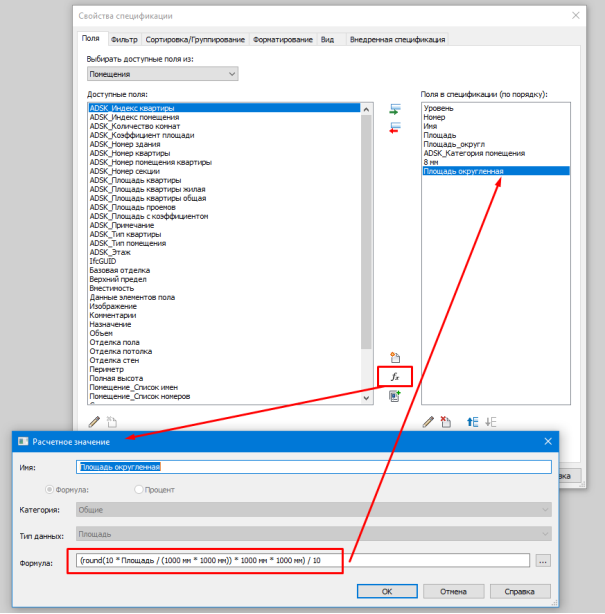This screenshot has width=605, height=614.
Task: Click the Отмена button
Action: point(453,591)
